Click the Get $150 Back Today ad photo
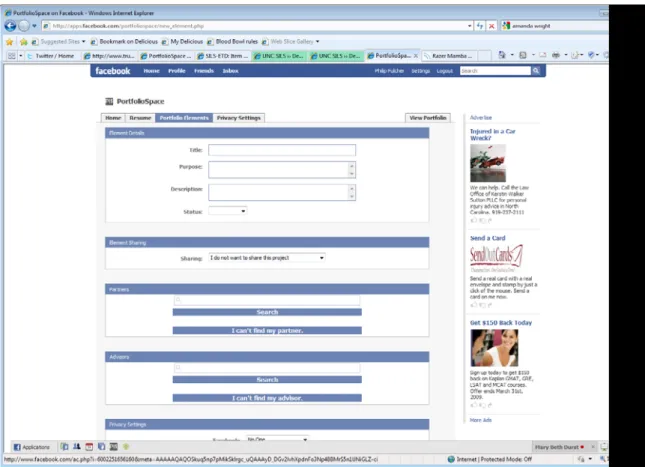Viewport: 645px width, 467px height. (494, 348)
